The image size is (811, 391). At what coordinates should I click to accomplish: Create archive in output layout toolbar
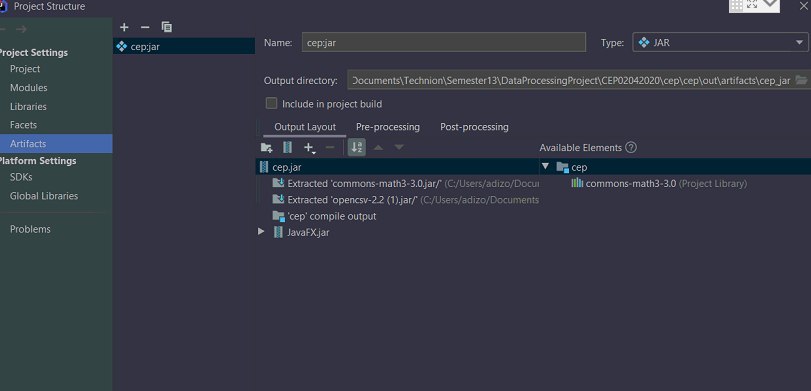[288, 147]
